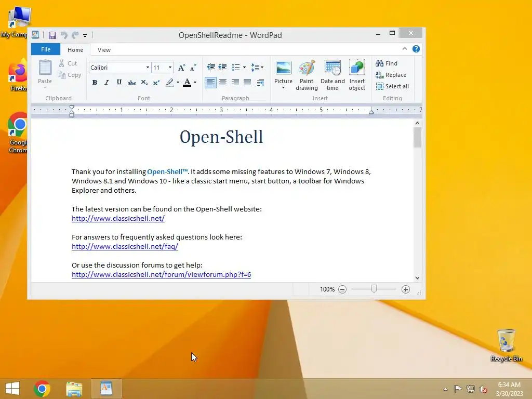The image size is (532, 399).
Task: Open the font color dropdown arrow
Action: coord(195,83)
